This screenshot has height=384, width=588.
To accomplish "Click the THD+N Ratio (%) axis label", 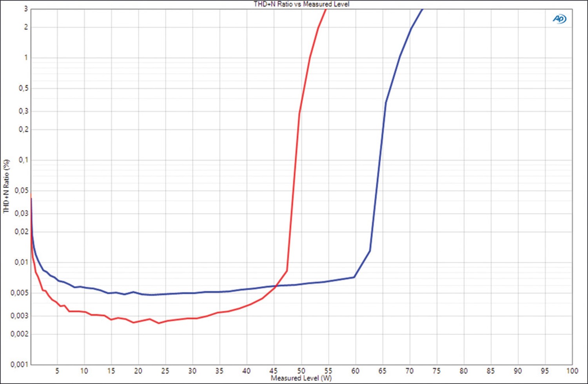I will 6,184.
